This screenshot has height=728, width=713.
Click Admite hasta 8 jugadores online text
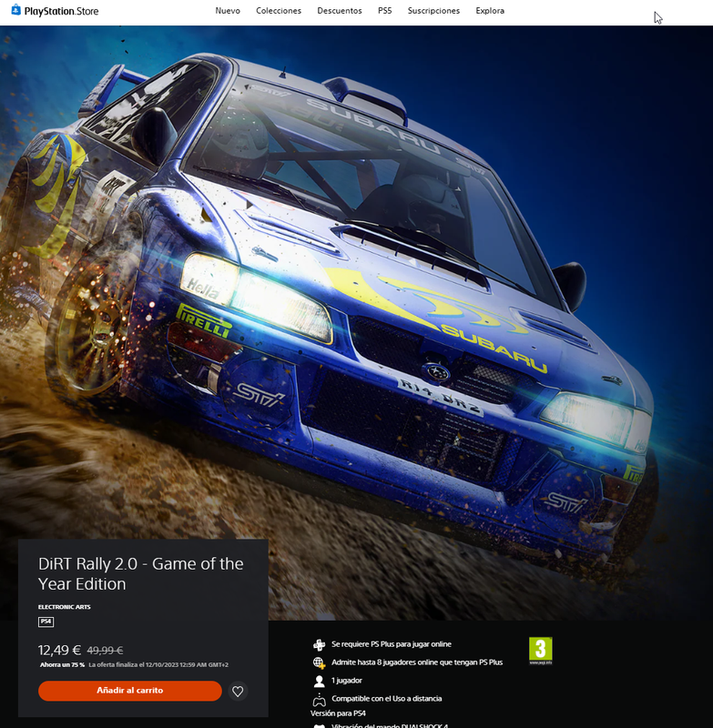tap(417, 662)
